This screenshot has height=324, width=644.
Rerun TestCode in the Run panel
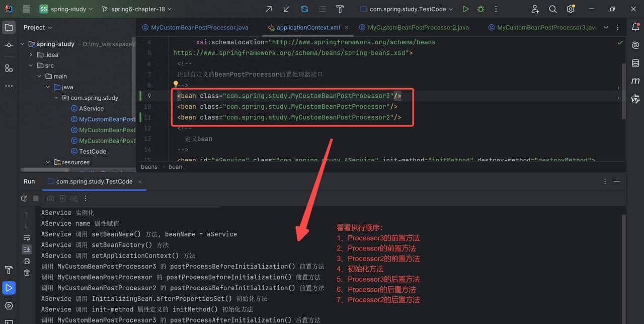[x=24, y=199]
